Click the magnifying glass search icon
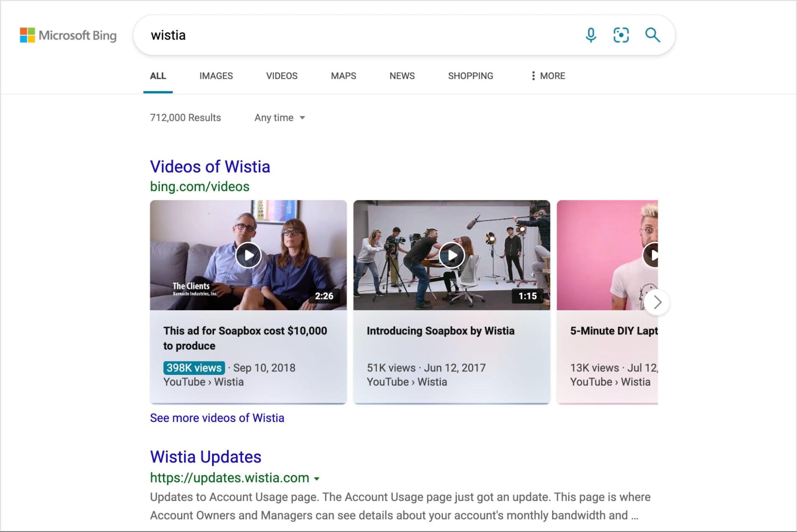The image size is (797, 532). pyautogui.click(x=653, y=35)
